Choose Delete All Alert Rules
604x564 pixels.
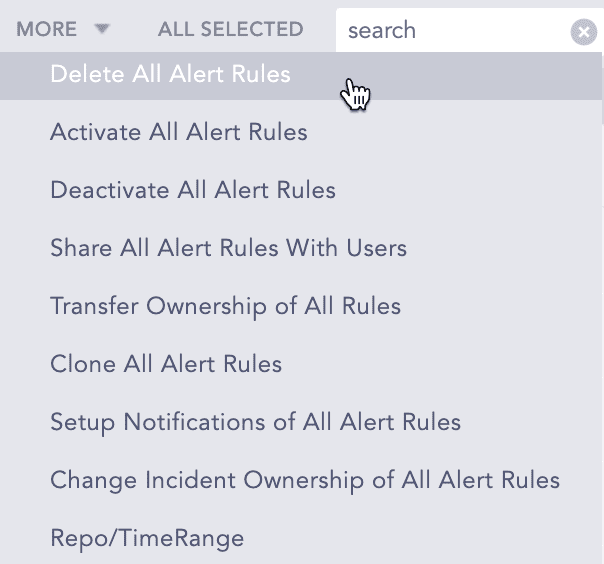pos(170,74)
